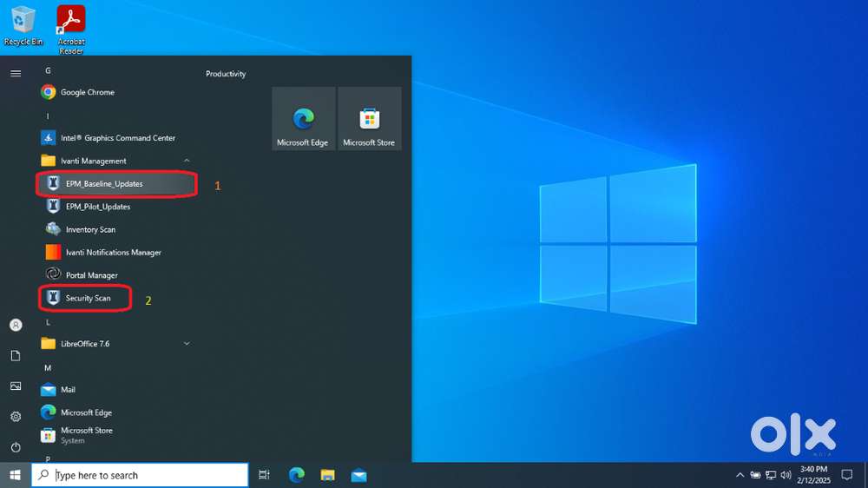This screenshot has height=488, width=868.
Task: Click the battery tray icon
Action: (755, 475)
